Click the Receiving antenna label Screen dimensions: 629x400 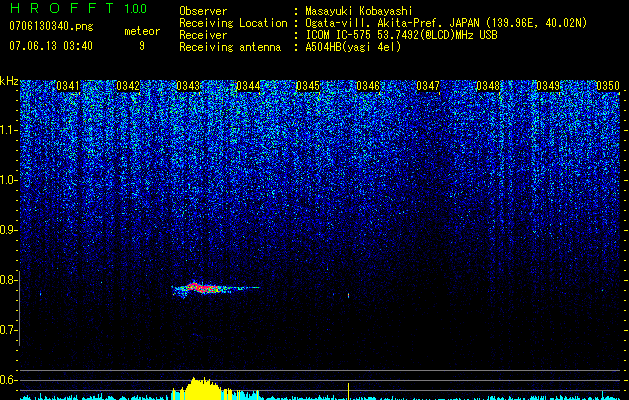(x=230, y=47)
